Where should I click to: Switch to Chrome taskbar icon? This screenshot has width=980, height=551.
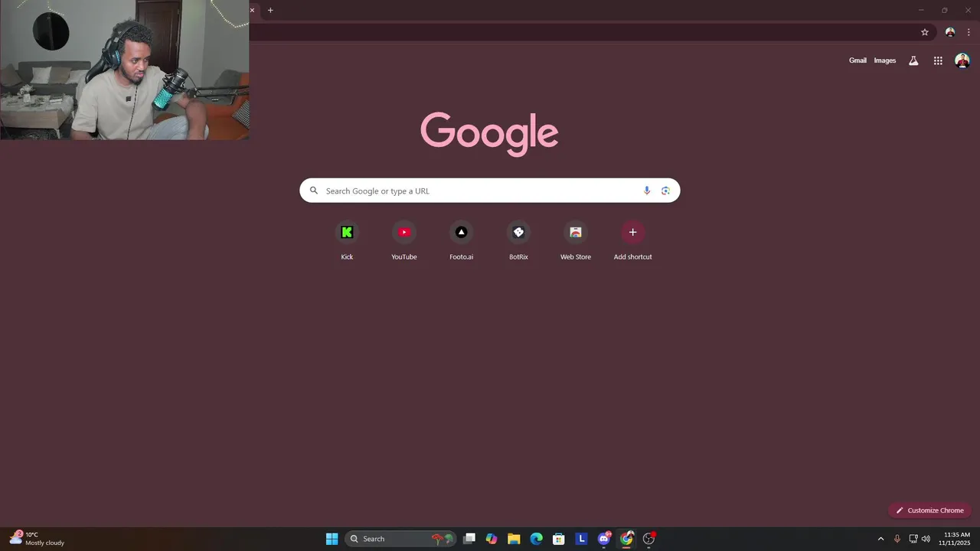pos(626,539)
